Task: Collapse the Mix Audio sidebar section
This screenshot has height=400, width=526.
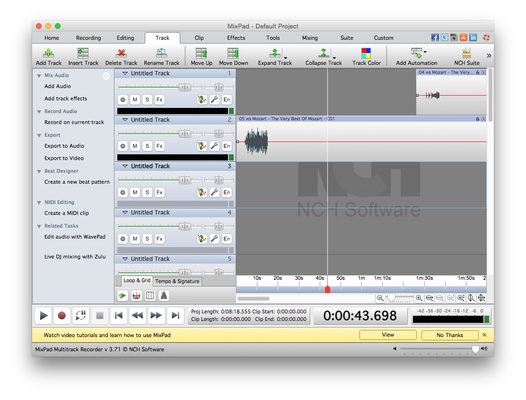Action: pyautogui.click(x=39, y=76)
